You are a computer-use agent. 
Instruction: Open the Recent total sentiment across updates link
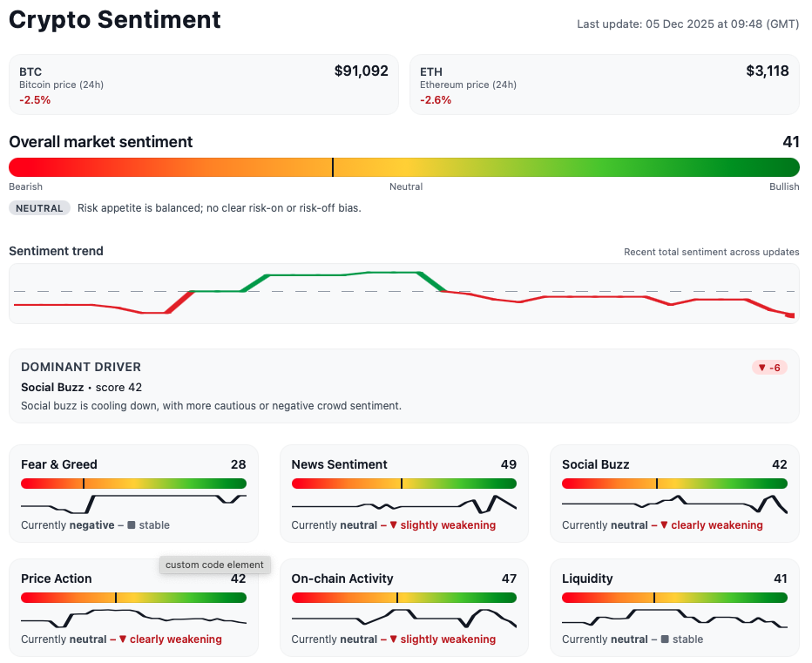pos(712,251)
